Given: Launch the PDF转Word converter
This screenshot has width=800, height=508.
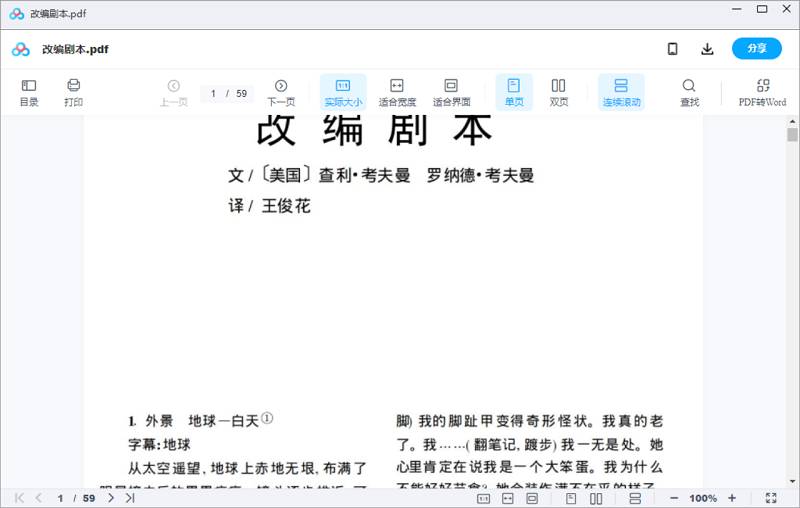Looking at the screenshot, I should 762,92.
